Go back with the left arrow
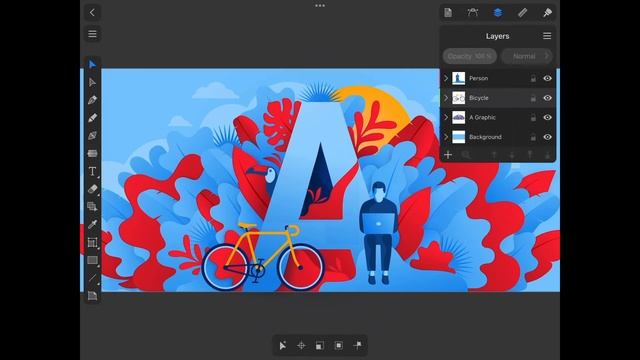 coord(92,13)
